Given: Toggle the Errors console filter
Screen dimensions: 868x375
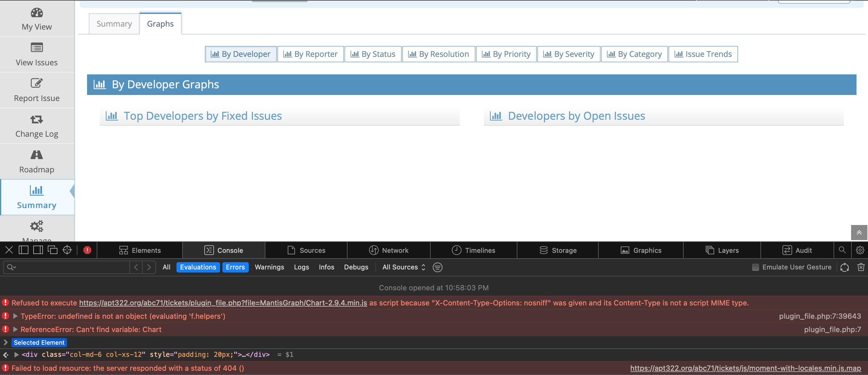Looking at the screenshot, I should coord(235,267).
